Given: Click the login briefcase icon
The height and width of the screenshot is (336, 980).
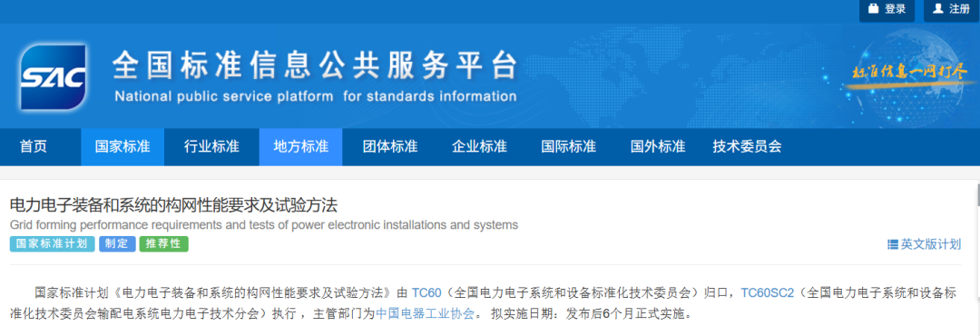Looking at the screenshot, I should 873,9.
